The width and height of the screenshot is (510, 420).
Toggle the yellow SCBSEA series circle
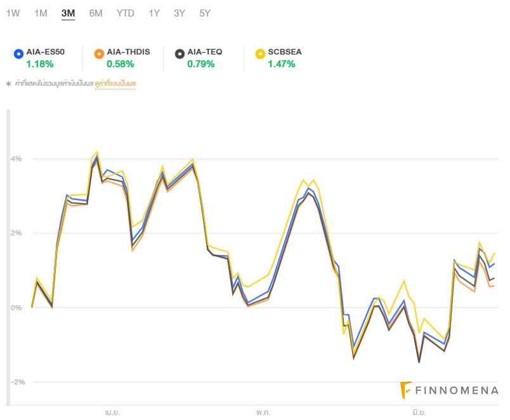coord(259,53)
